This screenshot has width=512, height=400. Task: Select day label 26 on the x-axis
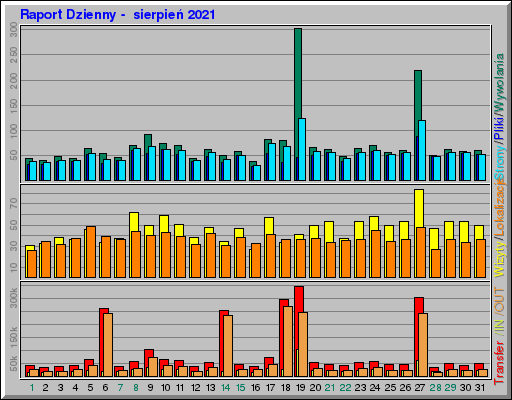pyautogui.click(x=405, y=388)
